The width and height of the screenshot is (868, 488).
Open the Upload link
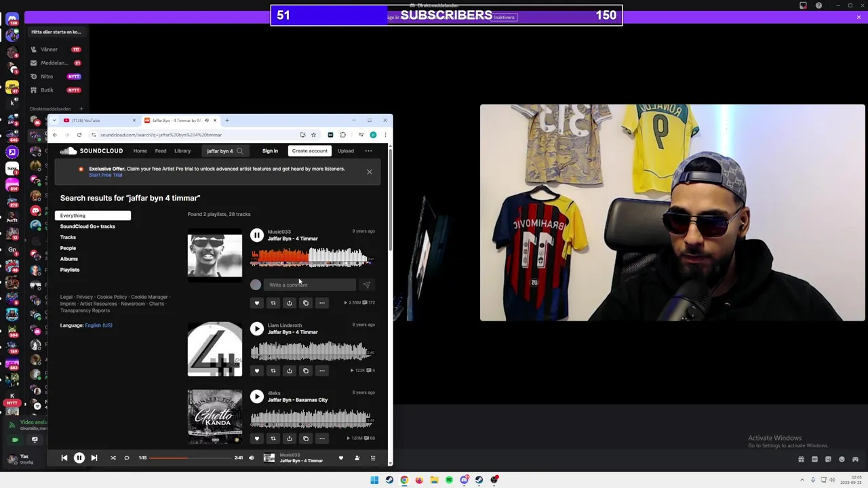[x=346, y=151]
